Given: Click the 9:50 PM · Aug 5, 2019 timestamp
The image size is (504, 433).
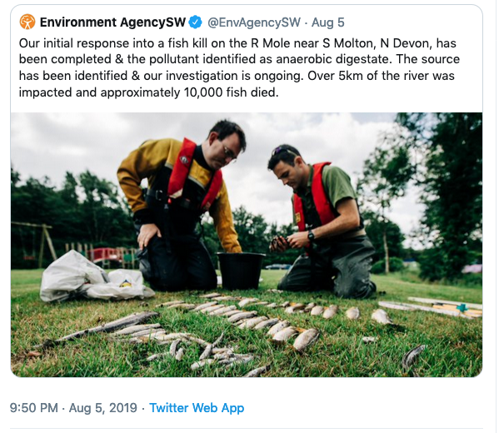Looking at the screenshot, I should (x=72, y=408).
